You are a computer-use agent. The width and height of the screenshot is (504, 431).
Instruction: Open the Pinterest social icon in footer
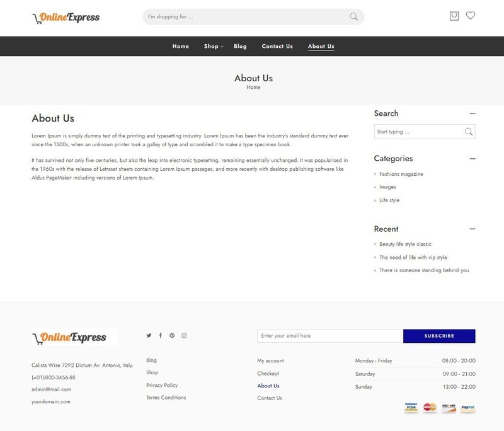pyautogui.click(x=172, y=336)
